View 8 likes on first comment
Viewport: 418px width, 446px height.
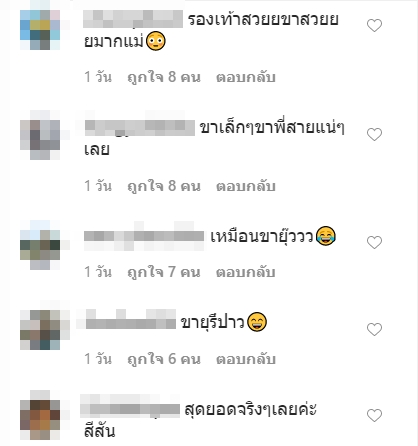[164, 77]
